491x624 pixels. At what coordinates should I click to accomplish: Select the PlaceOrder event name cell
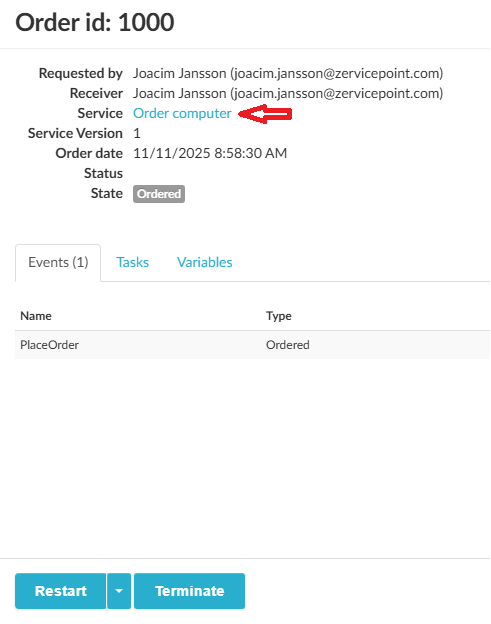pos(49,345)
